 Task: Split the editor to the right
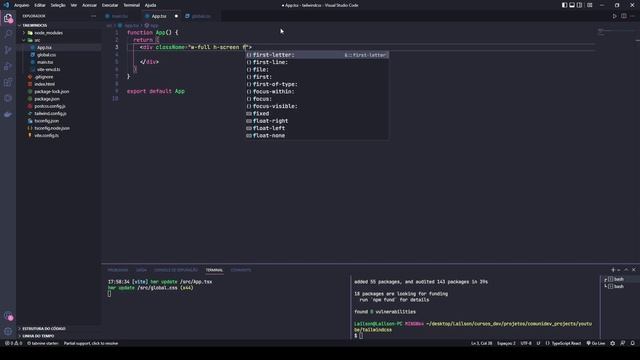pos(624,16)
